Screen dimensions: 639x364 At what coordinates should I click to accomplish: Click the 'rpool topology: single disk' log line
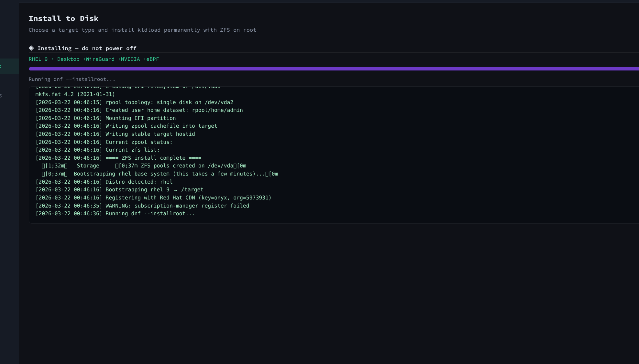(134, 102)
